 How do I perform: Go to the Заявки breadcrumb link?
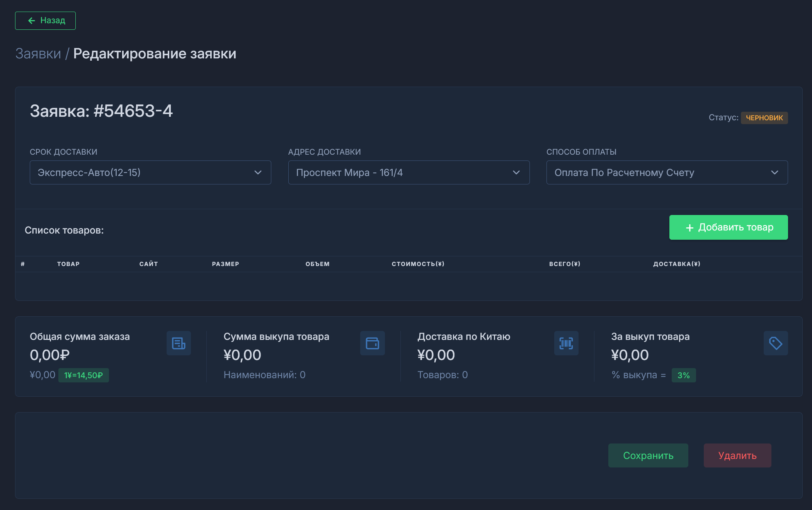point(38,54)
